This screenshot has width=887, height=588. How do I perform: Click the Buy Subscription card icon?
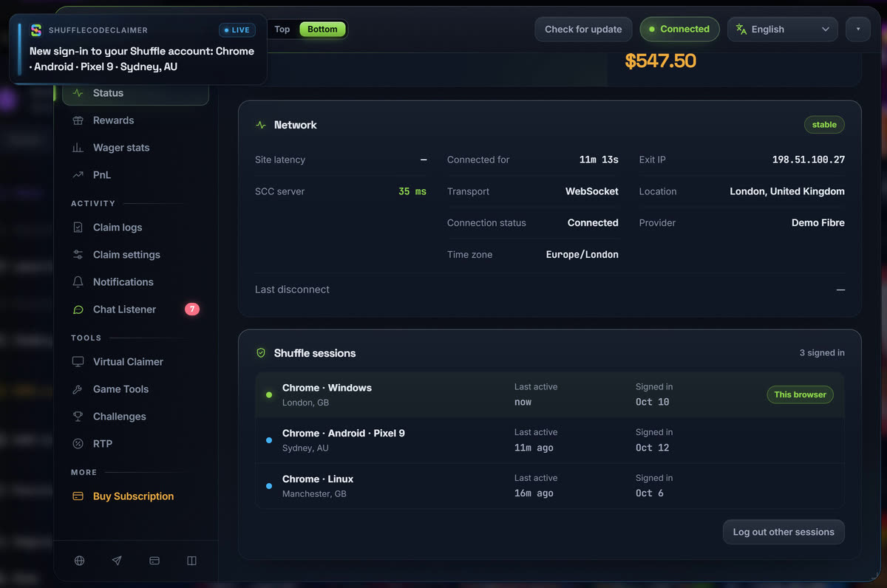click(x=78, y=496)
